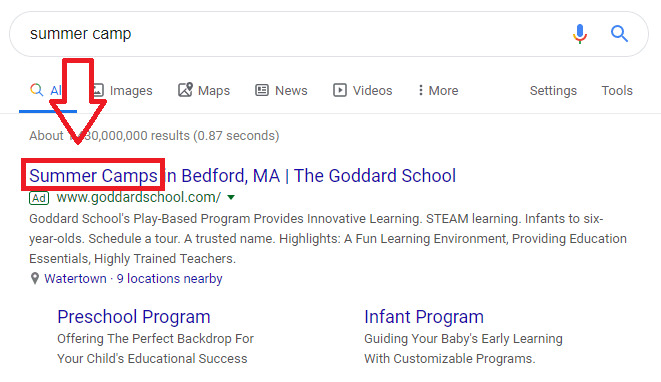
Task: Click the blue magnifying glass search button
Action: pyautogui.click(x=619, y=34)
